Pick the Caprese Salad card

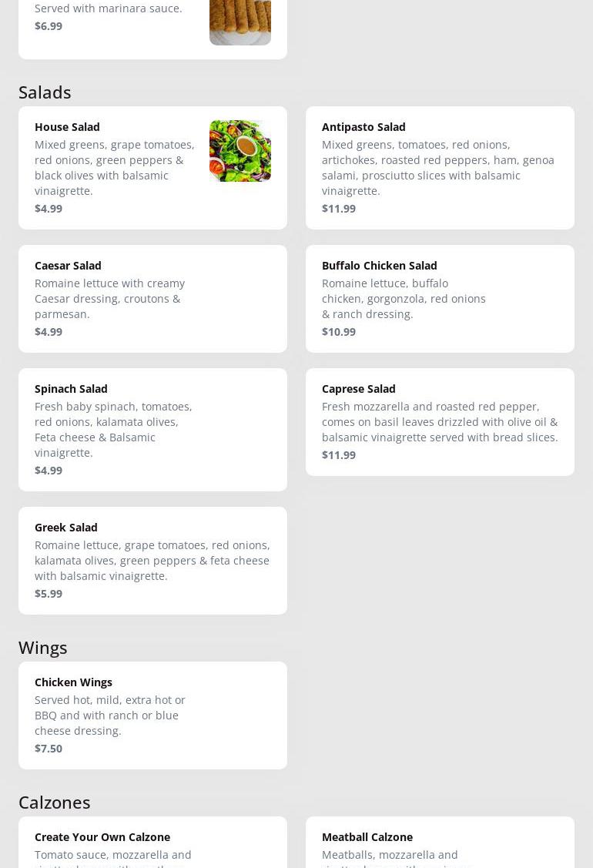(441, 422)
